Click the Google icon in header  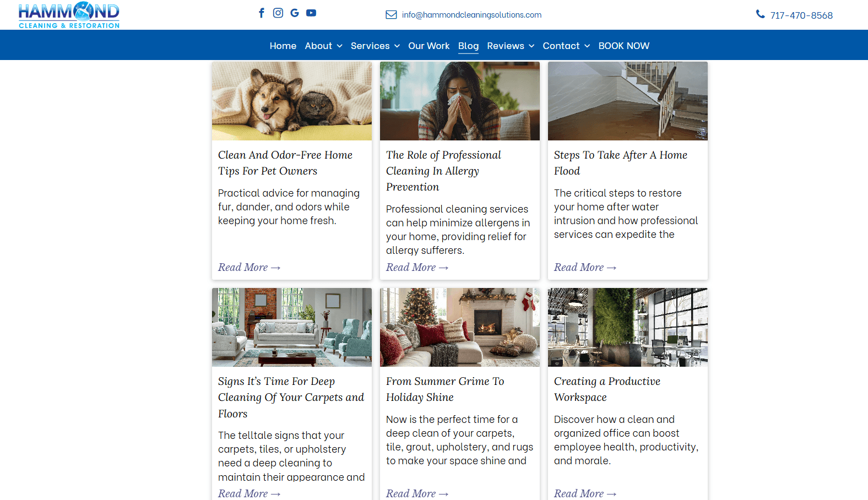click(295, 13)
